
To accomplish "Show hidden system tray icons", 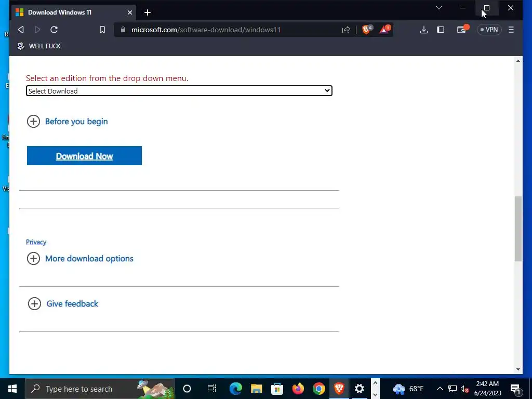I will coord(440,389).
